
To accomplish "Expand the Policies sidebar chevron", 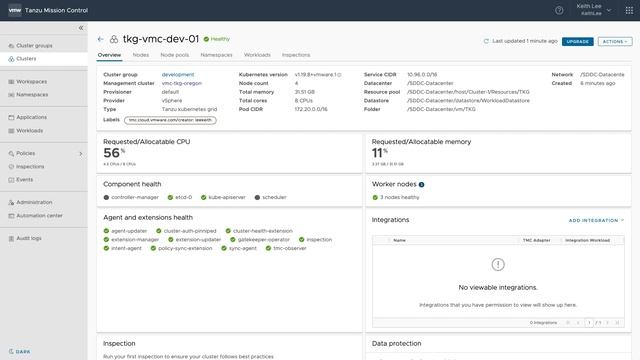I will click(80, 153).
